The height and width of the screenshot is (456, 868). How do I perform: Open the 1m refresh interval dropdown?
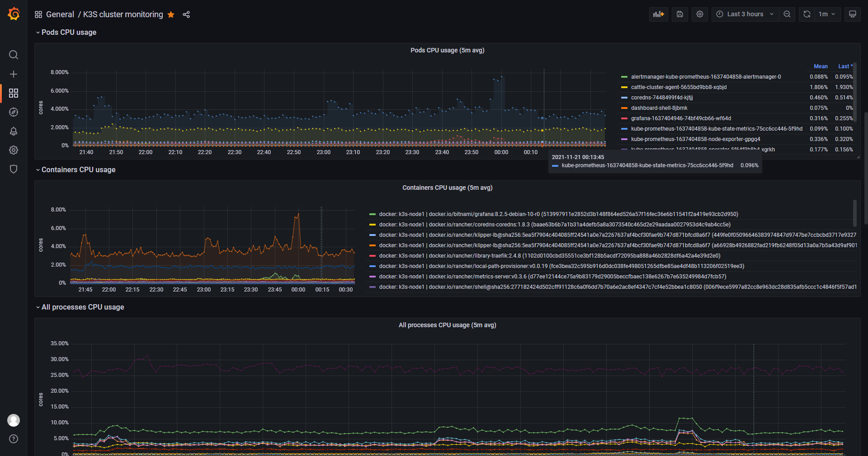click(x=827, y=14)
